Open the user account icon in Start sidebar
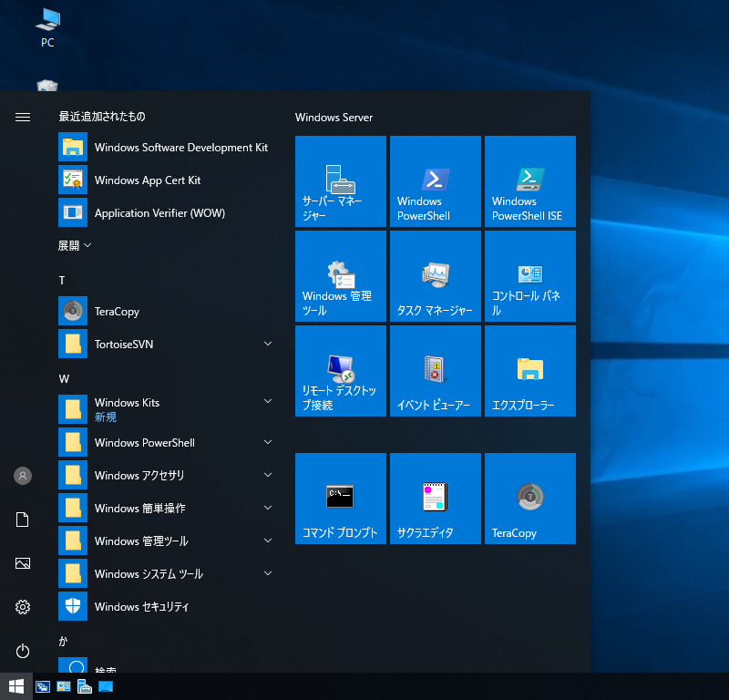Screen dimensions: 729x700 tap(22, 476)
